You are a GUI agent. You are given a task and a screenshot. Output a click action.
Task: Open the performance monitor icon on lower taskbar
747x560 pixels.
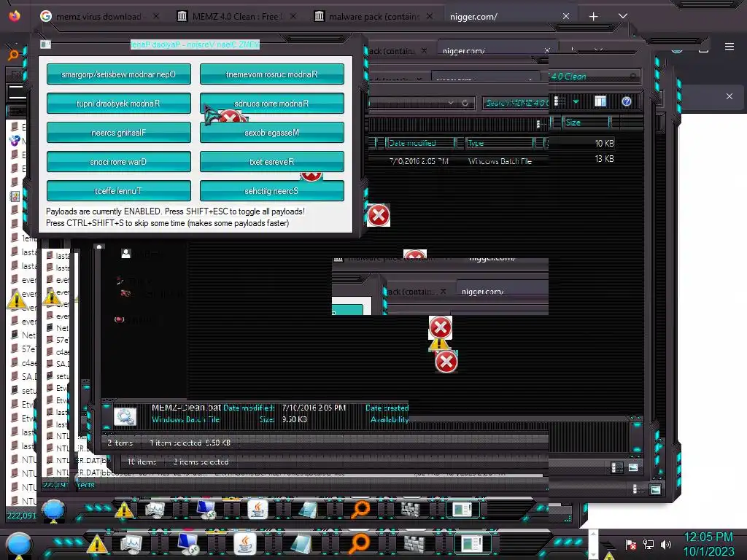[131, 544]
